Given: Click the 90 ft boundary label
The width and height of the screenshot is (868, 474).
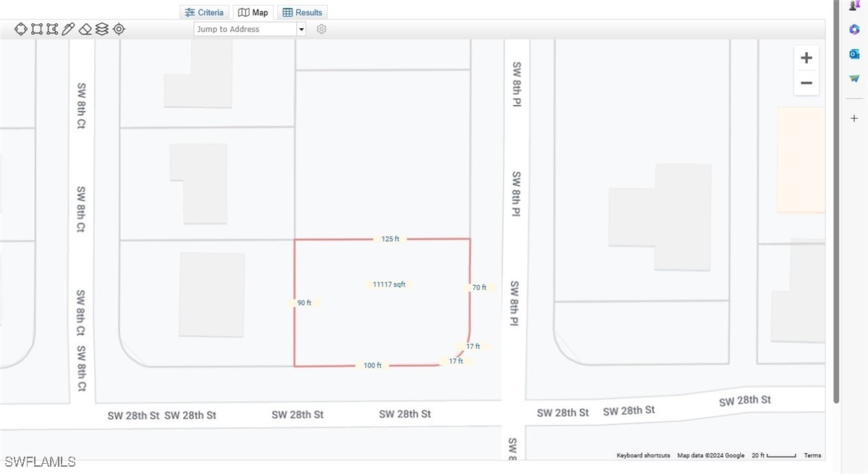Looking at the screenshot, I should 305,302.
